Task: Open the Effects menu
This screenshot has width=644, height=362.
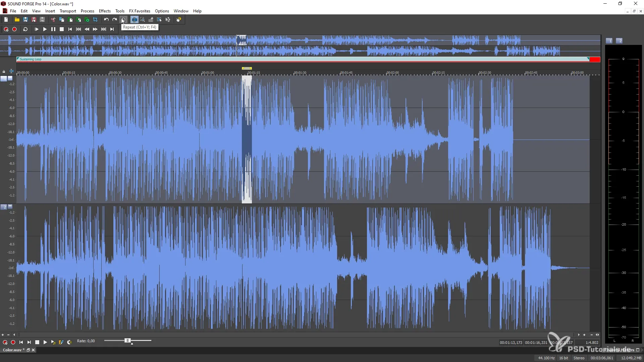Action: click(105, 11)
